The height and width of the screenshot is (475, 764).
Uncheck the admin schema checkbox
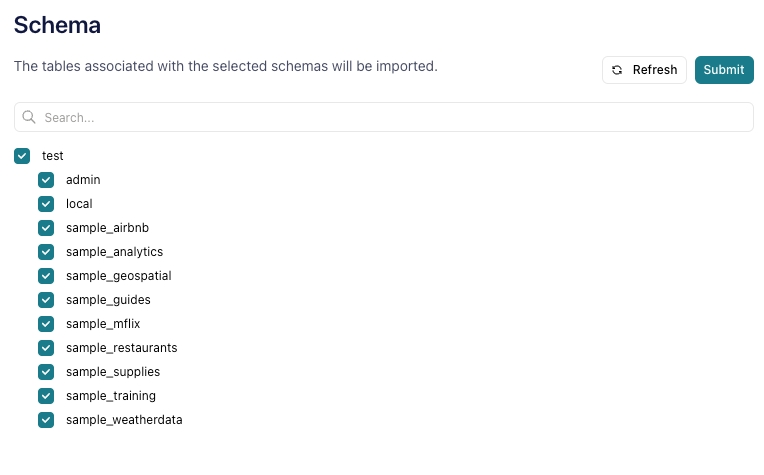(46, 180)
